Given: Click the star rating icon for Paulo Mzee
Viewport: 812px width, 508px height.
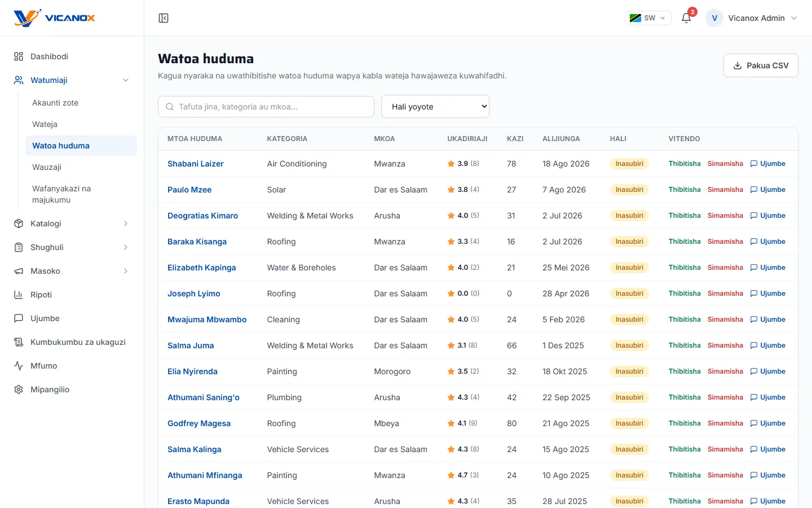Looking at the screenshot, I should coord(451,190).
